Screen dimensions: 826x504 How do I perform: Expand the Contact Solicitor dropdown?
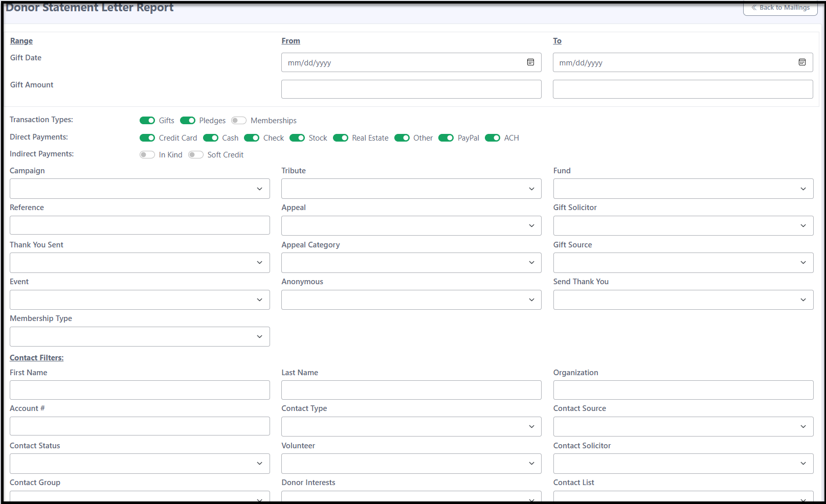pos(683,464)
